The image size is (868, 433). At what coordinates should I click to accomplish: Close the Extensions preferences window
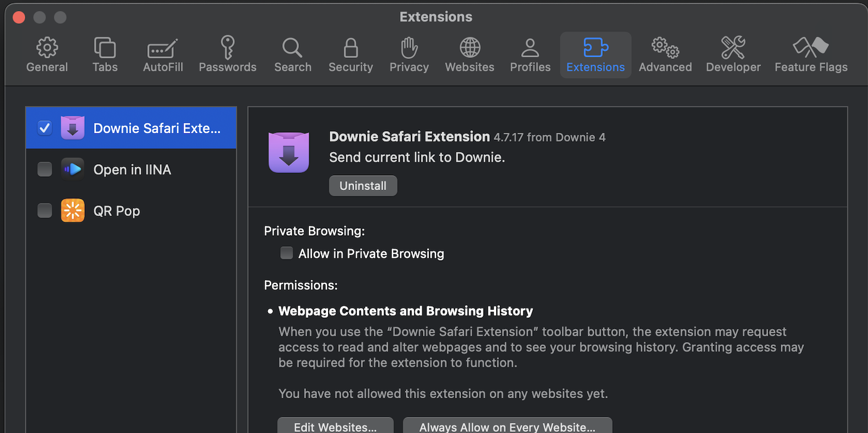coord(19,17)
